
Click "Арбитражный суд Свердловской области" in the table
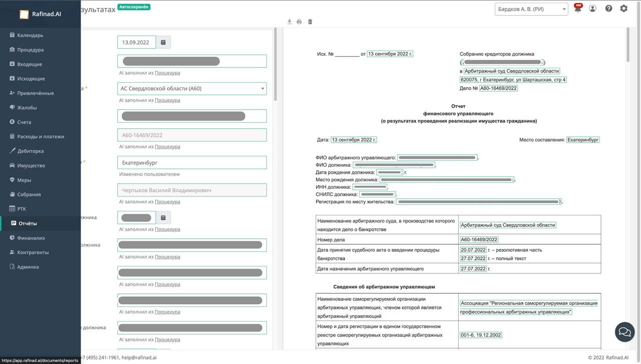508,225
